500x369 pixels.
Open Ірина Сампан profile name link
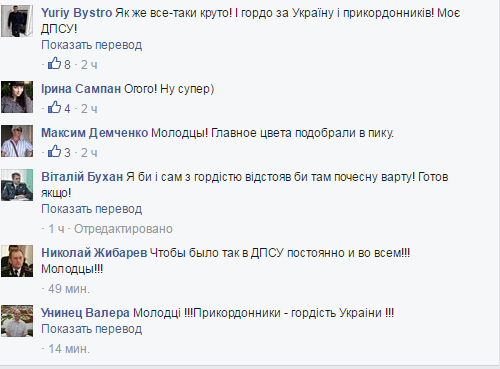pos(81,89)
